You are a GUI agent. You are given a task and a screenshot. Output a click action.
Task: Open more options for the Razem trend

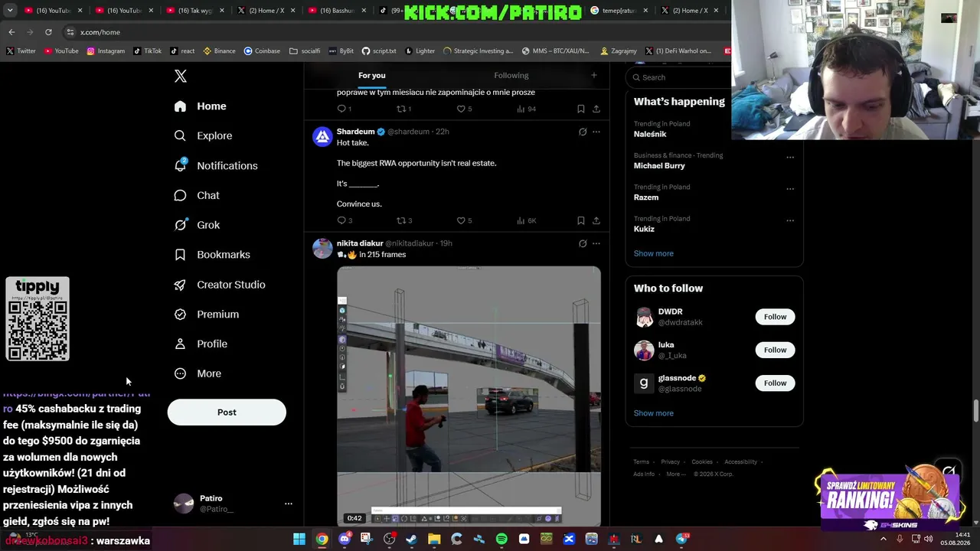click(x=790, y=188)
